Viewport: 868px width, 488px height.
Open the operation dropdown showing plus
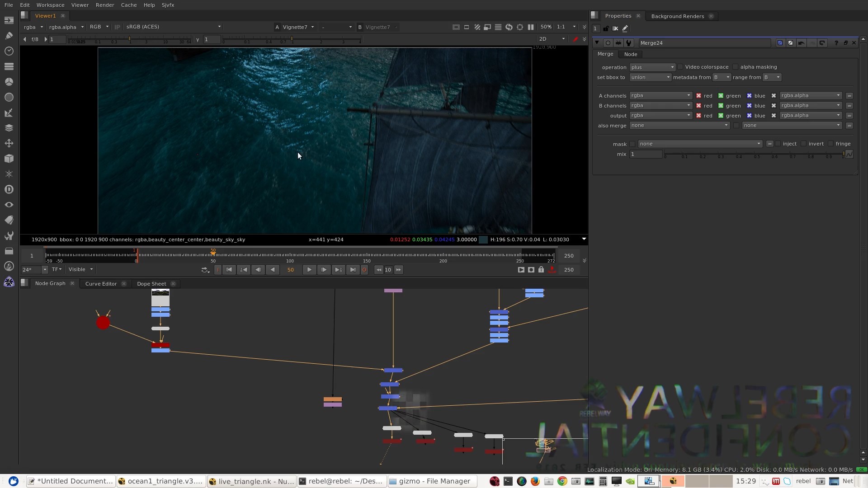(652, 67)
